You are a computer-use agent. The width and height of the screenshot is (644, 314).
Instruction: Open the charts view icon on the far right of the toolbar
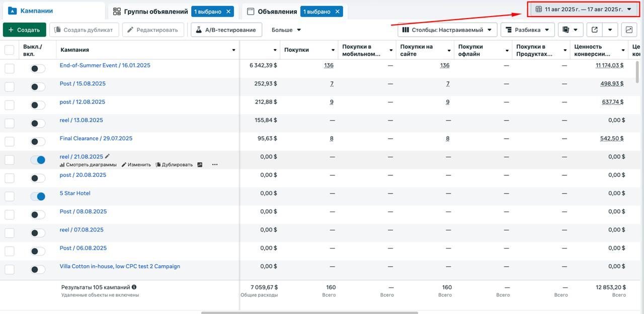pyautogui.click(x=629, y=30)
